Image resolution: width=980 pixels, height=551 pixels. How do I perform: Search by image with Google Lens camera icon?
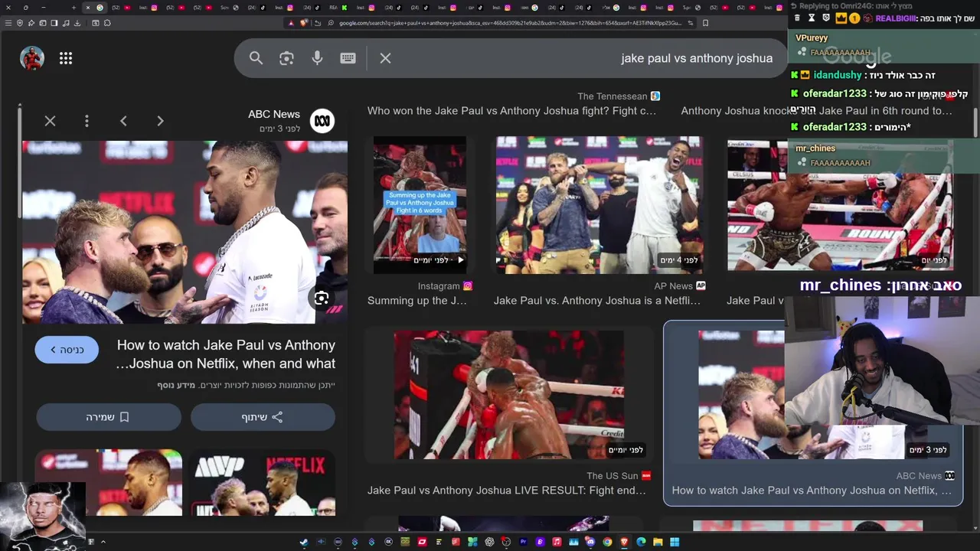click(x=286, y=58)
